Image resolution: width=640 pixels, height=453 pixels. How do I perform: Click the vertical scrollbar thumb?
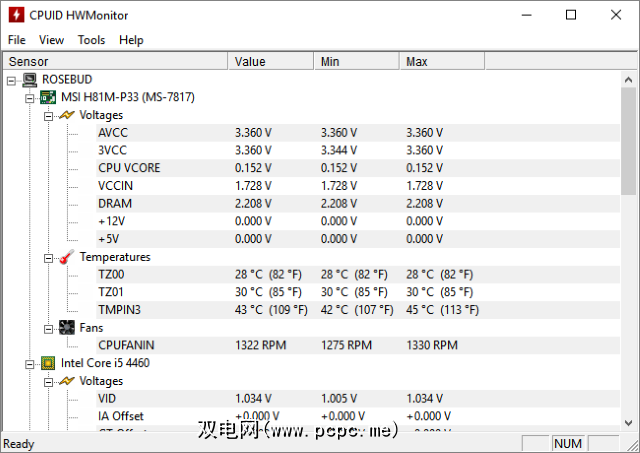click(x=629, y=141)
